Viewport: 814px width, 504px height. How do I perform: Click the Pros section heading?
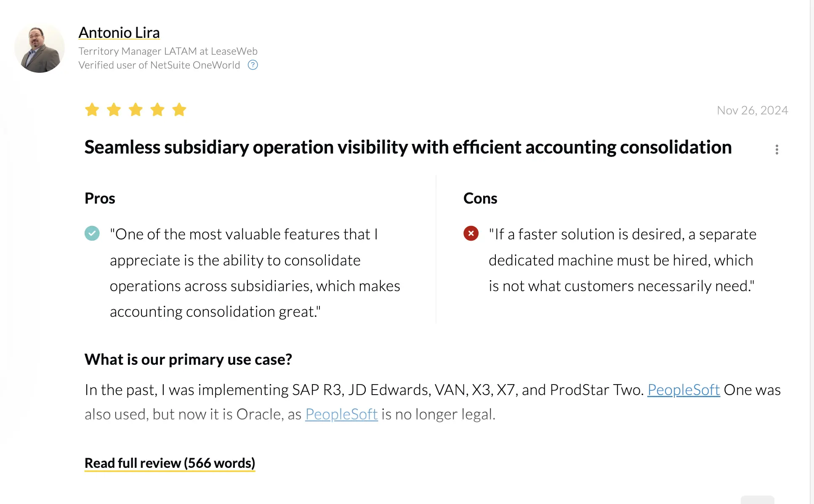point(99,198)
